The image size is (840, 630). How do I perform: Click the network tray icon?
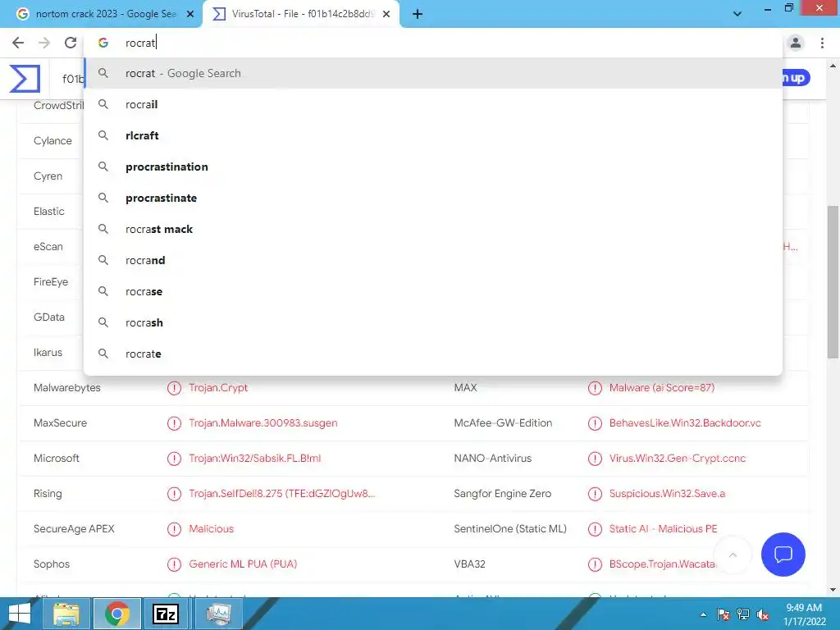coord(743,614)
